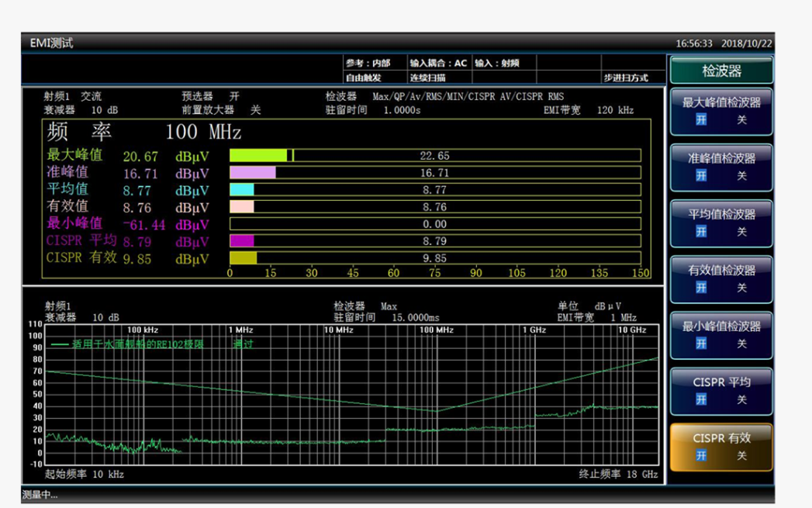Click the 测量中 status bar message
This screenshot has height=508, width=812.
click(x=40, y=495)
